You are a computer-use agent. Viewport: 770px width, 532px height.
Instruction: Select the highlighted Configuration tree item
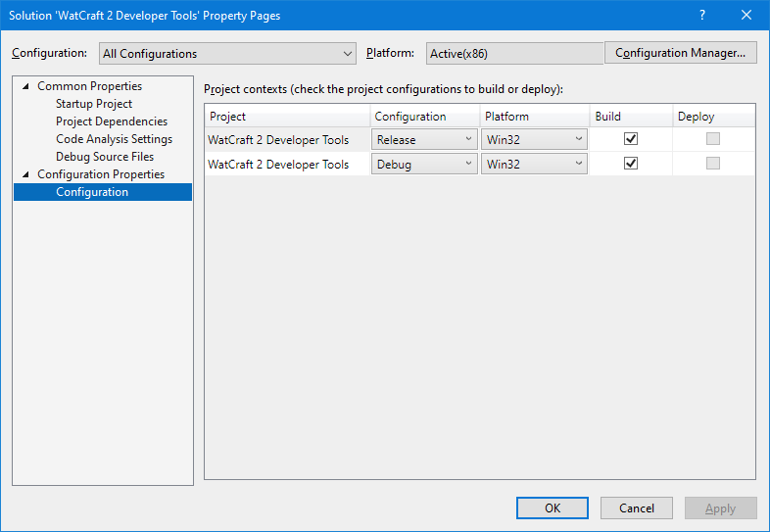tap(103, 192)
